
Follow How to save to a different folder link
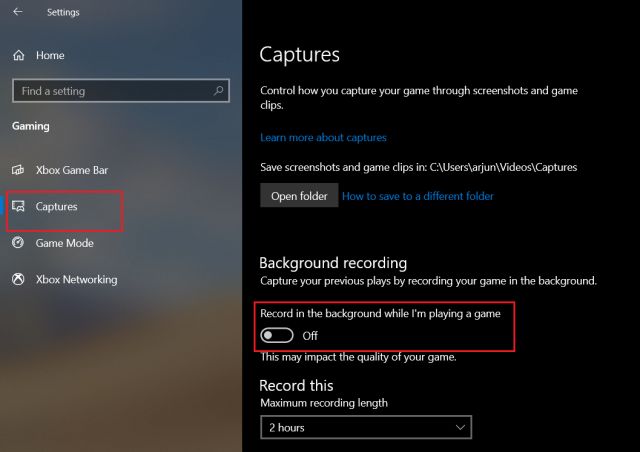[x=418, y=196]
